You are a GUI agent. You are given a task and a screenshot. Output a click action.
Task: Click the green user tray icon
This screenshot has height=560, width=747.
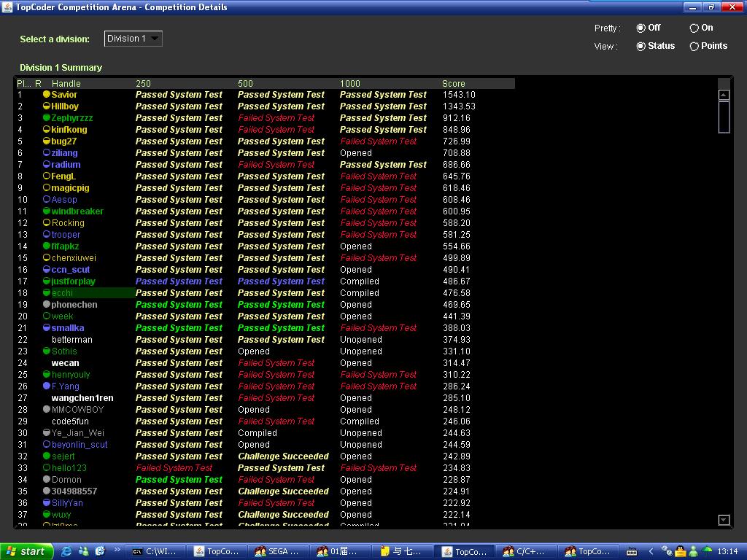[694, 551]
